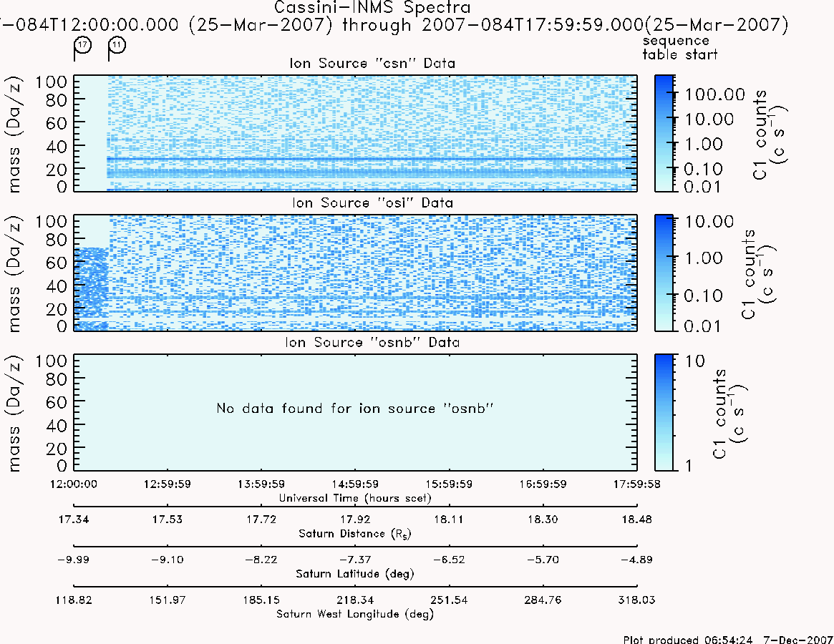Click the time label 12:00:00
Screen dimensions: 834x644
pyautogui.click(x=74, y=484)
